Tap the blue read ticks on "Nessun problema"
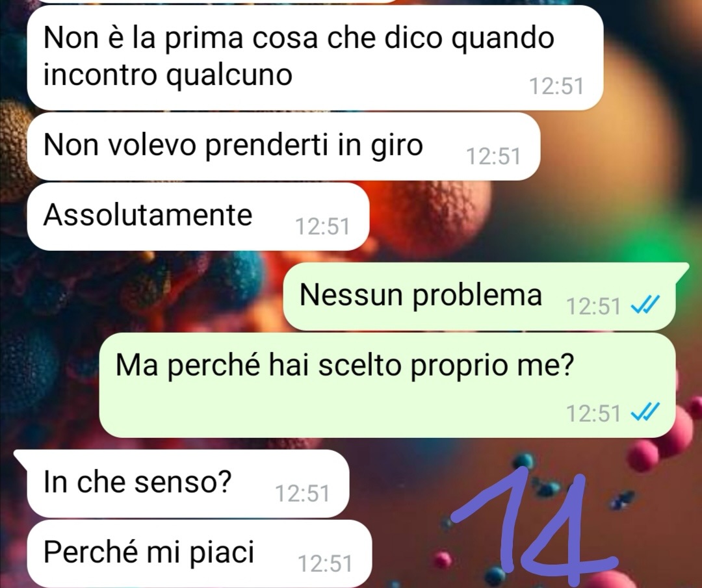 tap(645, 307)
